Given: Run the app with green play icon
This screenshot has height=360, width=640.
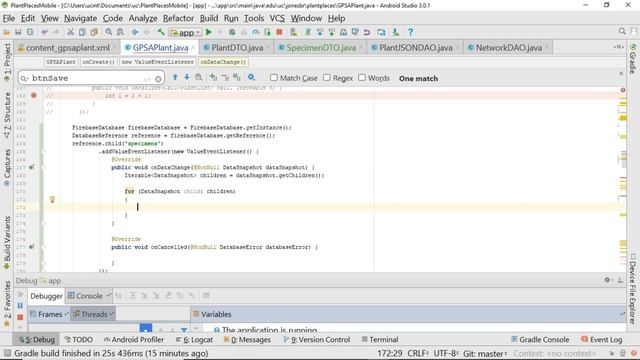Looking at the screenshot, I should pyautogui.click(x=209, y=32).
